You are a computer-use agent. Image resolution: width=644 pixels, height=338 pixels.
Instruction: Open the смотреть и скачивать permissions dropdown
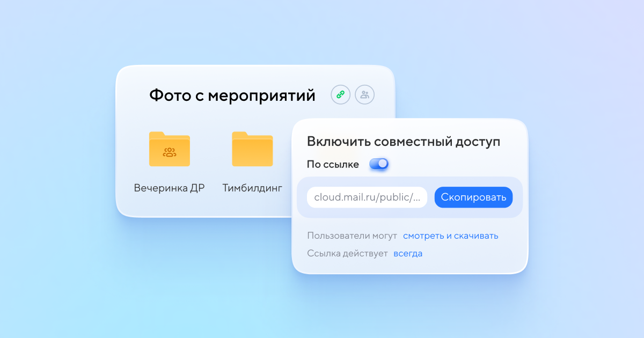[x=450, y=236]
